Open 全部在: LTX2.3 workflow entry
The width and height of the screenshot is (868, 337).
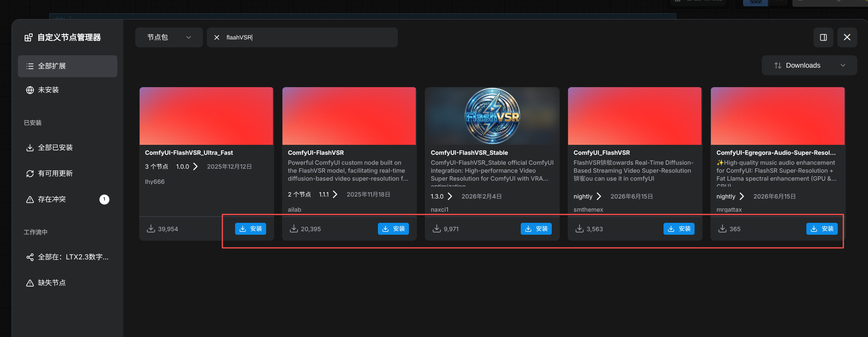(x=68, y=257)
